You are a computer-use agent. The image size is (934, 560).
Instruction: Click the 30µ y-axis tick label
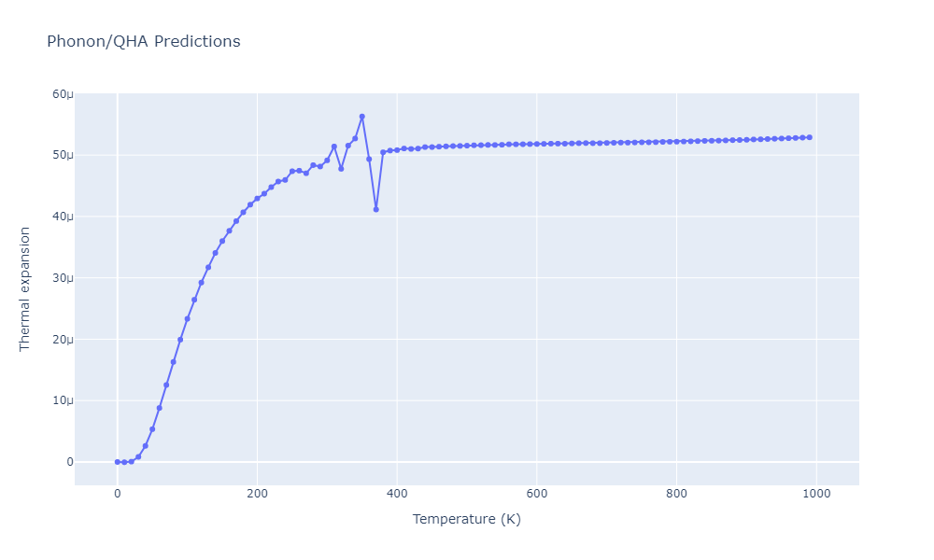click(63, 278)
